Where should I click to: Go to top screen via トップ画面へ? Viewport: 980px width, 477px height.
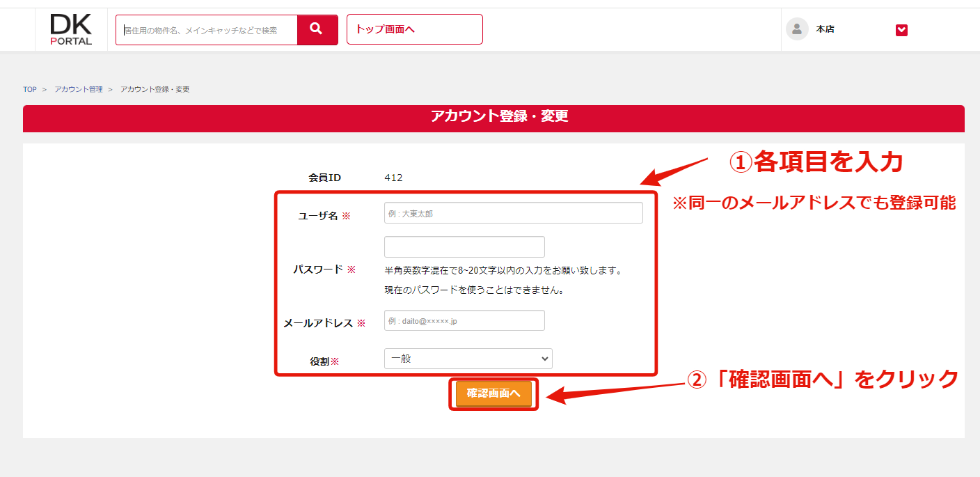click(414, 29)
